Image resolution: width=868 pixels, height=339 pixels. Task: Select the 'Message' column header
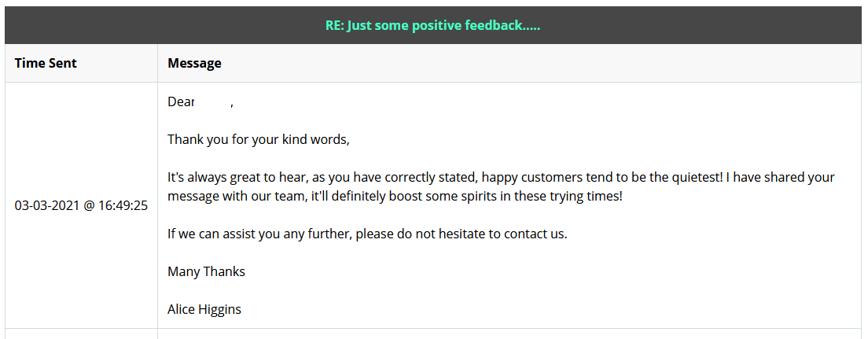click(194, 63)
